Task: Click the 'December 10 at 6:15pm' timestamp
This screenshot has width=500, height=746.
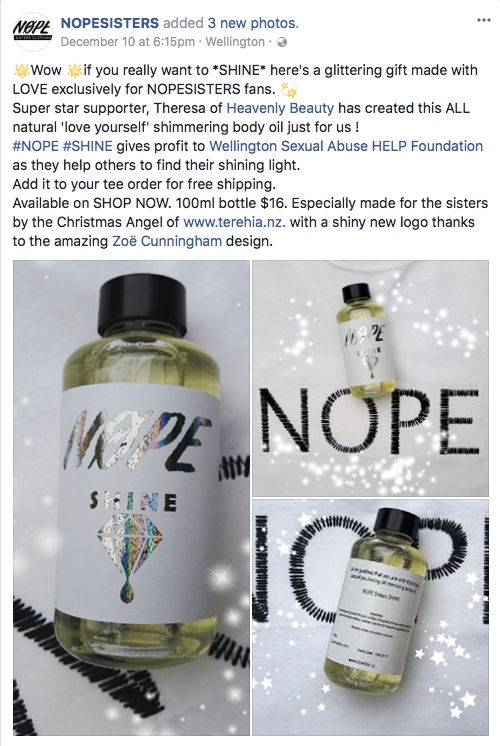Action: 127,42
